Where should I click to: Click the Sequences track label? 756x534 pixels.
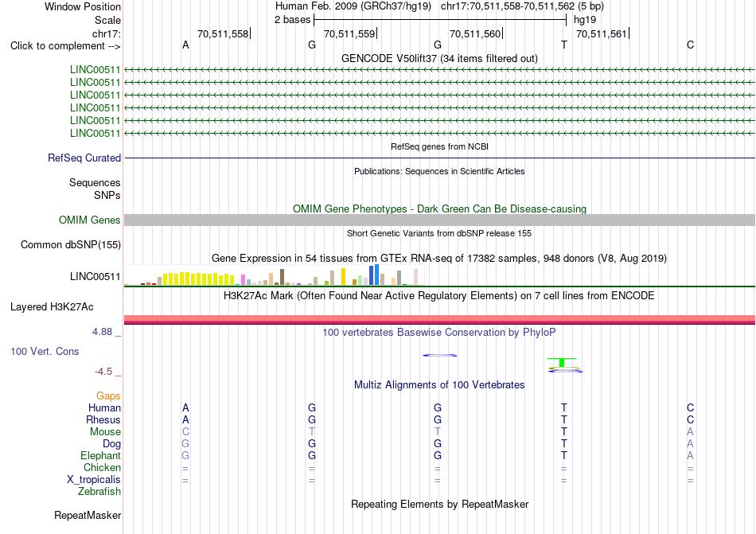(95, 183)
